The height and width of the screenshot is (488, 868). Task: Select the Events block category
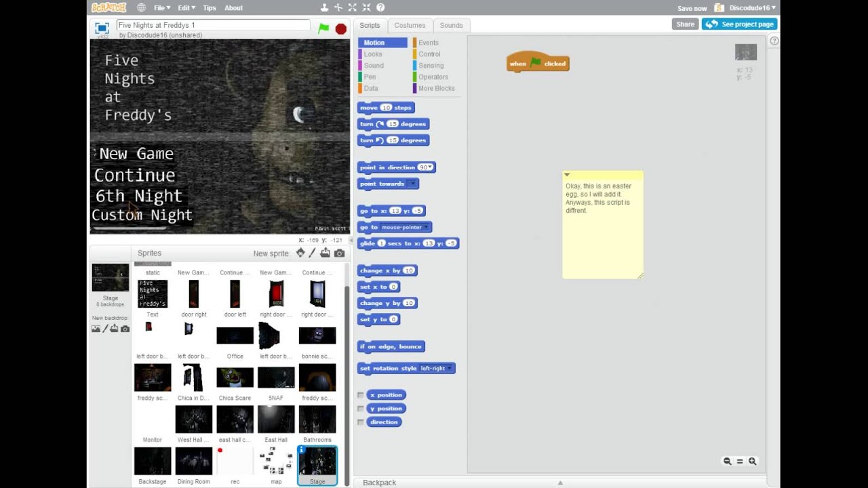coord(436,43)
